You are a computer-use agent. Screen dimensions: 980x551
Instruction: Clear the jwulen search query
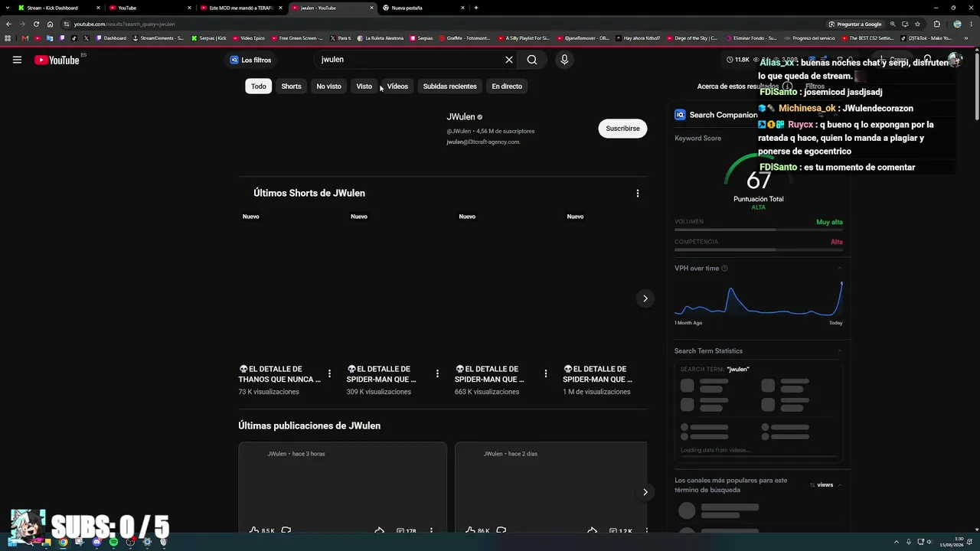509,60
